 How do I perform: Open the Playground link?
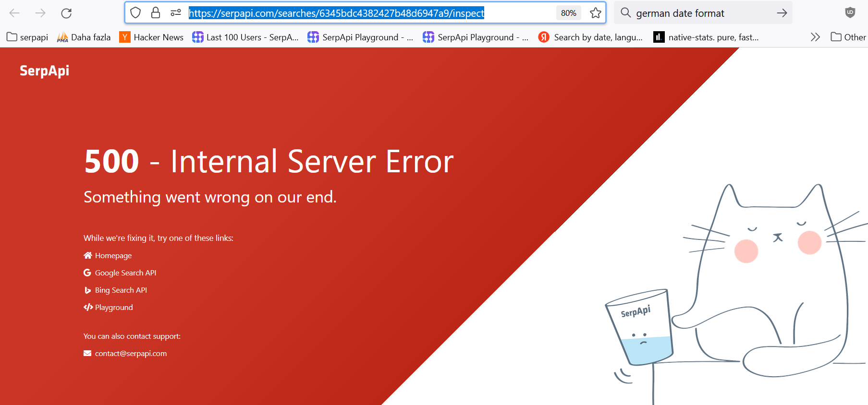click(108, 308)
